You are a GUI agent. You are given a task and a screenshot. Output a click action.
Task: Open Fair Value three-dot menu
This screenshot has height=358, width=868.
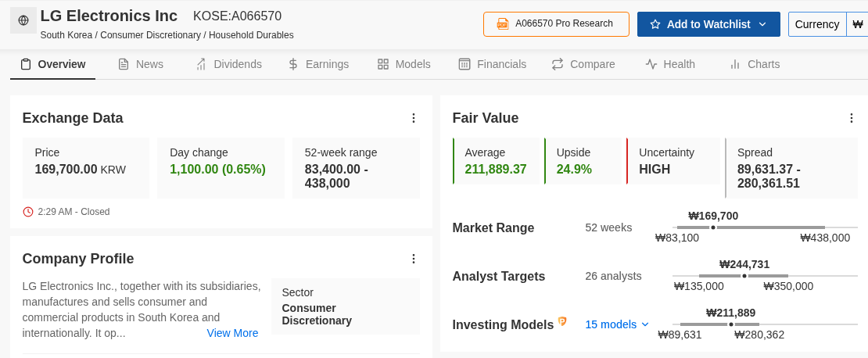[852, 118]
